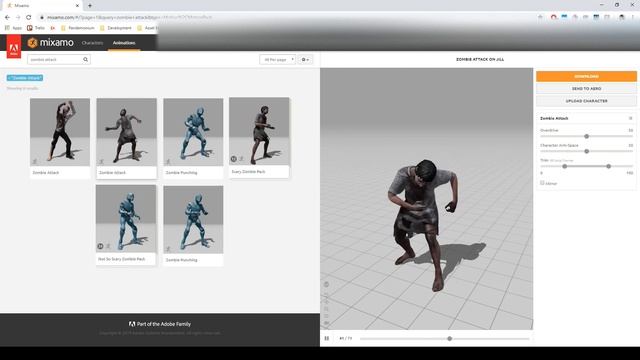Click the Part of the Adobe Family text
This screenshot has height=360, width=640.
pos(164,324)
